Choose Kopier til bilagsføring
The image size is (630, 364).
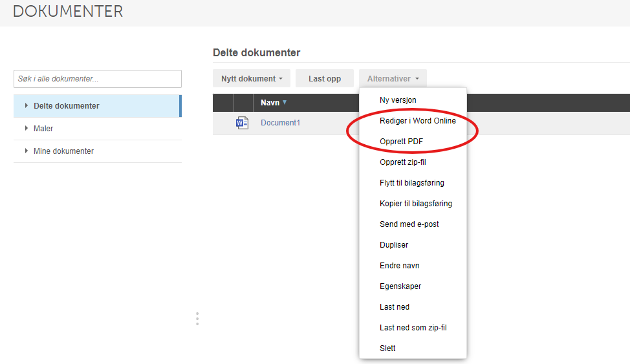413,203
